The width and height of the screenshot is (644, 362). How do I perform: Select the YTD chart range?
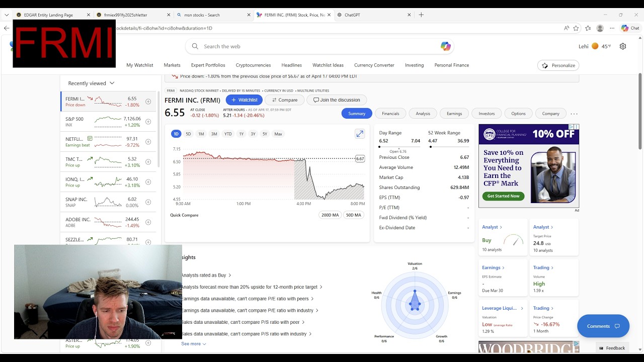228,134
